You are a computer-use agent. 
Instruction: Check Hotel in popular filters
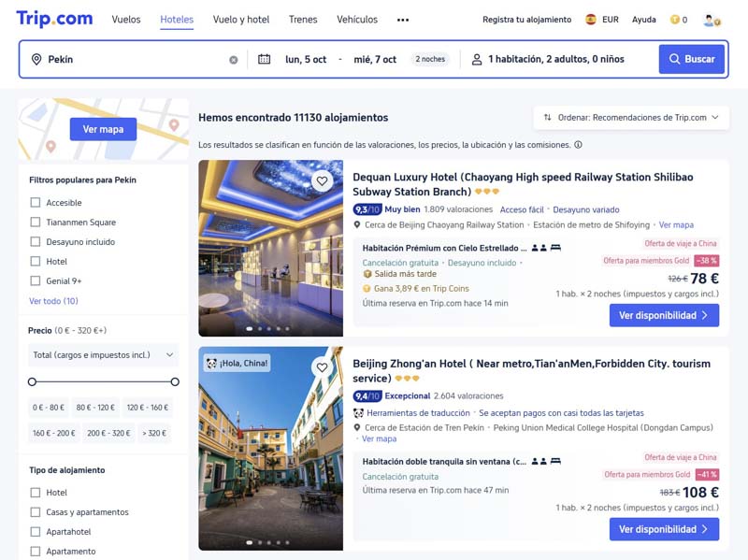36,261
